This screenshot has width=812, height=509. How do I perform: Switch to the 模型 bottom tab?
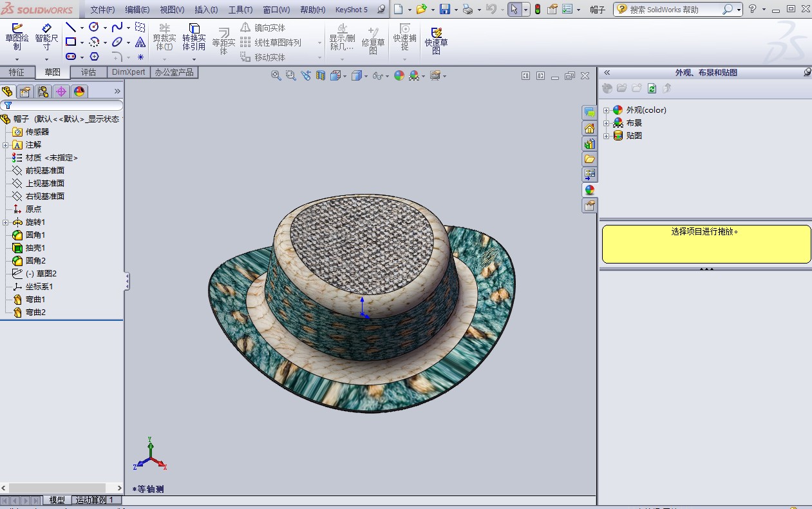(57, 500)
